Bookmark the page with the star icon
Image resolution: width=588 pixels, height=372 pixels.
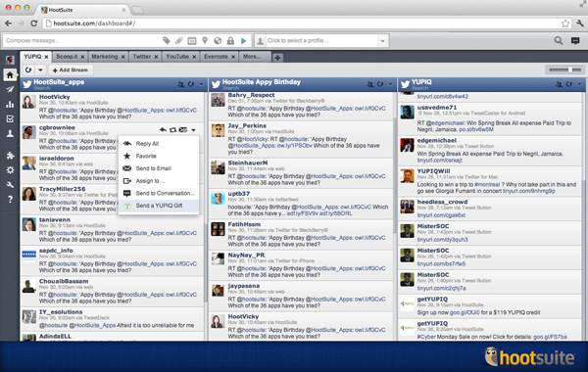pos(565,23)
